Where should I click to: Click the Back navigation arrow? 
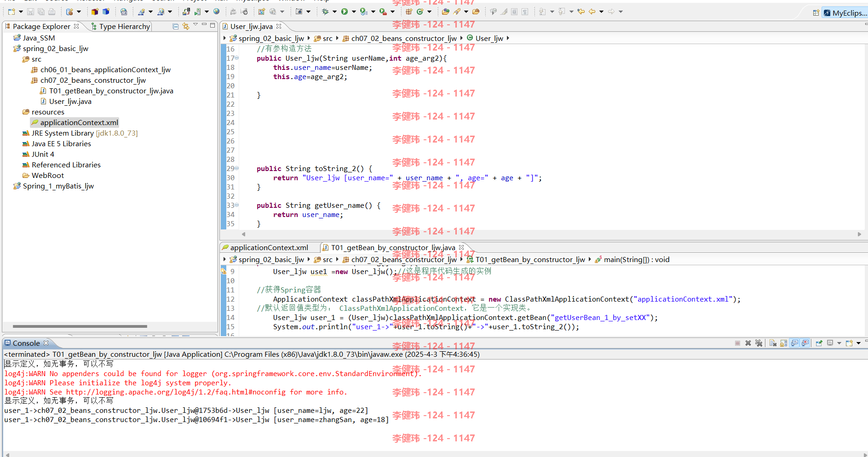[x=592, y=11]
